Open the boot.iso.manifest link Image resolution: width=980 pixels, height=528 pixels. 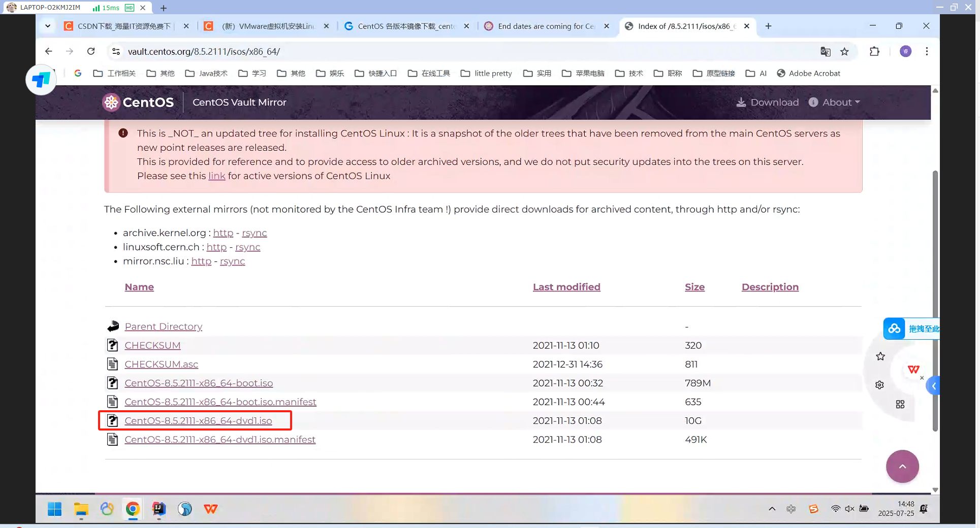pyautogui.click(x=220, y=402)
